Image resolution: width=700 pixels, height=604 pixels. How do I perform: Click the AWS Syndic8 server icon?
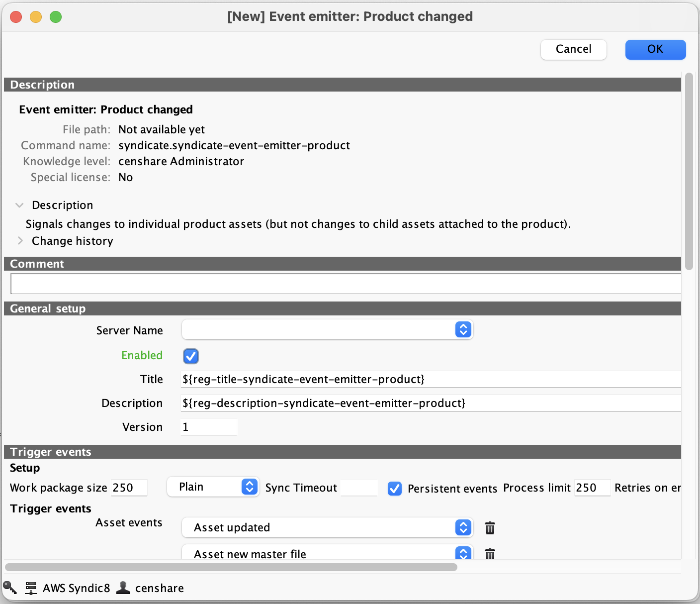tap(31, 588)
